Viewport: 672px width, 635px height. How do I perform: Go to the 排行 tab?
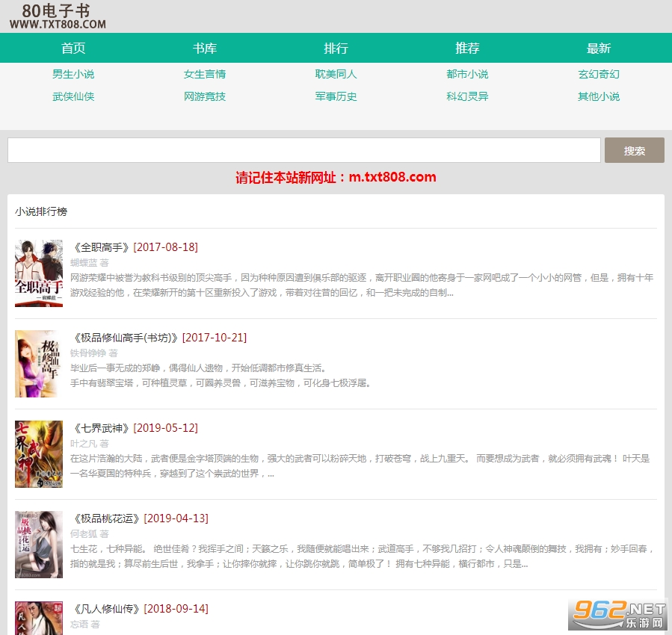336,48
